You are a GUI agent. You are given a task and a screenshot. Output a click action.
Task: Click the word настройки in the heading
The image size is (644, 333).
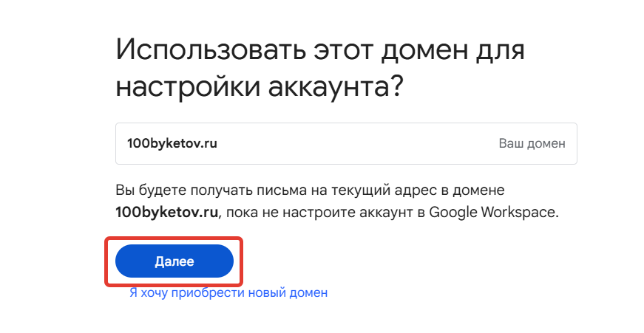pyautogui.click(x=186, y=87)
